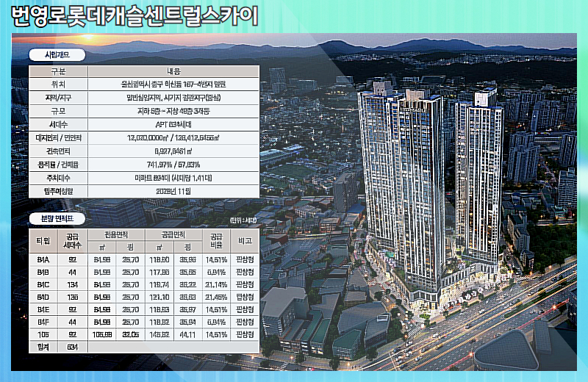Click the '공급 비율' column header
This screenshot has height=382, width=588.
tap(216, 241)
